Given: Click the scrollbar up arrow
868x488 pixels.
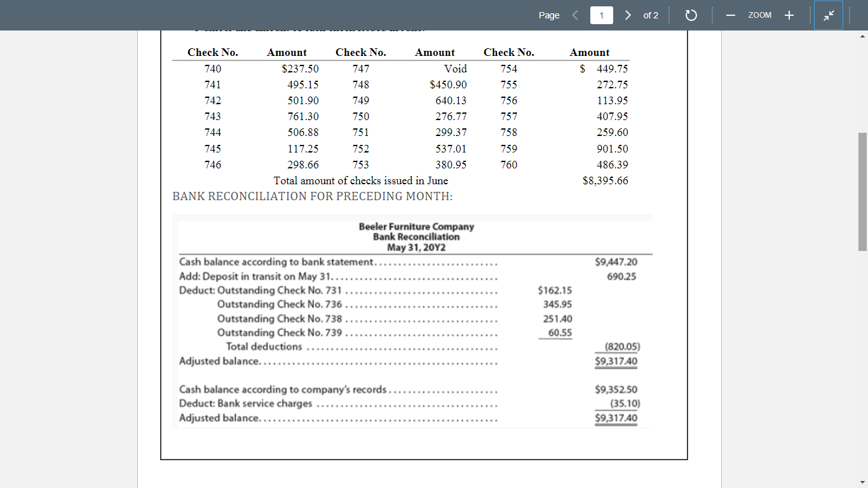Looking at the screenshot, I should (x=863, y=36).
